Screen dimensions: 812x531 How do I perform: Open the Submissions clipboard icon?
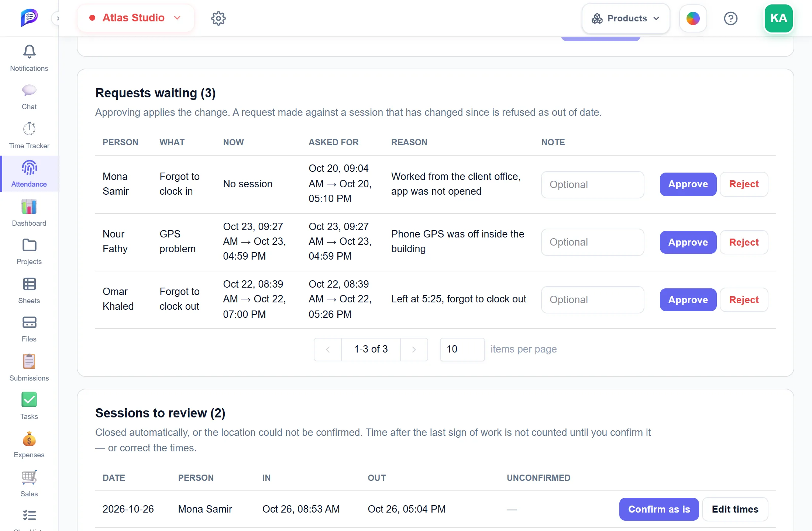click(x=29, y=361)
